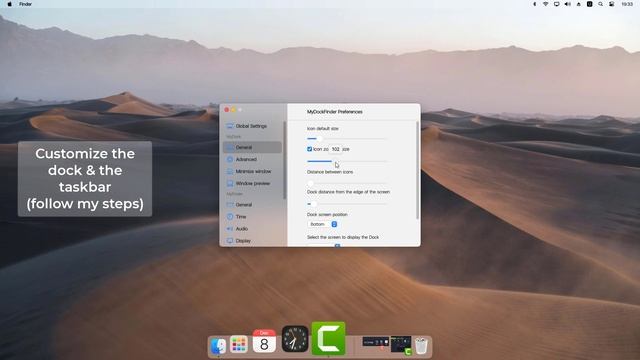The height and width of the screenshot is (360, 640).
Task: Click the Bluetooth icon in menu bar
Action: coord(534,4)
